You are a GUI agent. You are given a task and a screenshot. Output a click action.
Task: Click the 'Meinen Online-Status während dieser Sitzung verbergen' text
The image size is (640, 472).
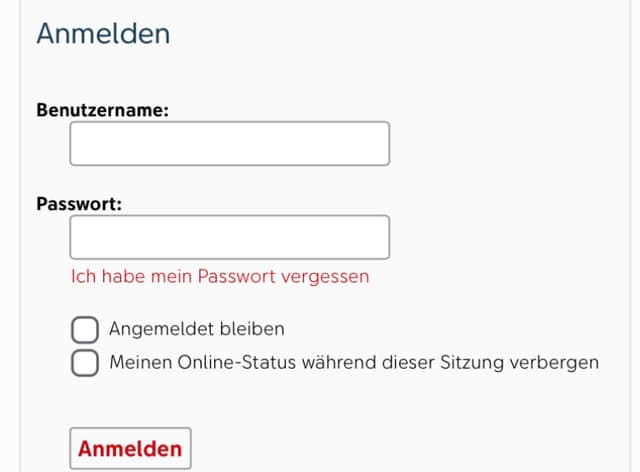coord(354,362)
